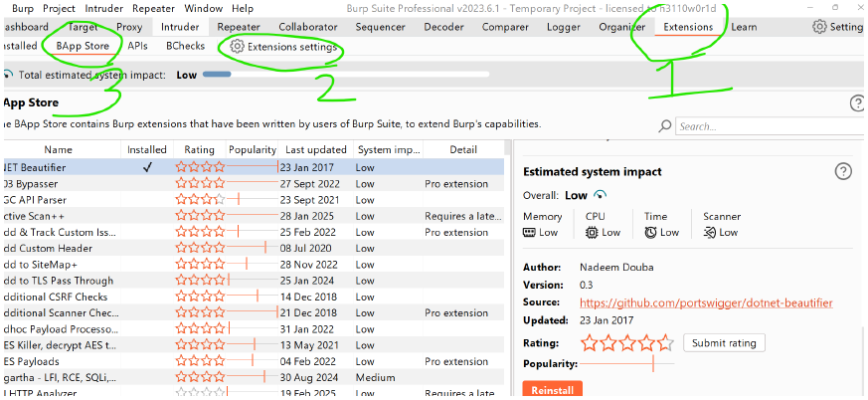This screenshot has height=400, width=868.
Task: Sort table by Popularity column header
Action: (253, 149)
